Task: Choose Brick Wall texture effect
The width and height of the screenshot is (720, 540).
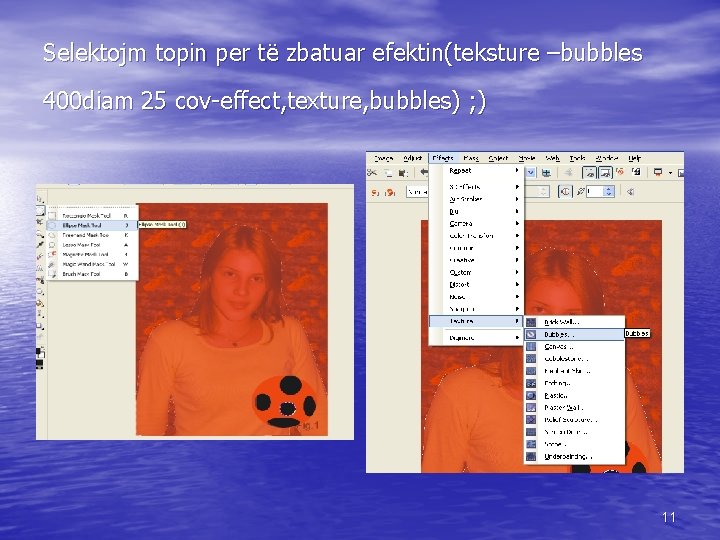Action: [574, 322]
